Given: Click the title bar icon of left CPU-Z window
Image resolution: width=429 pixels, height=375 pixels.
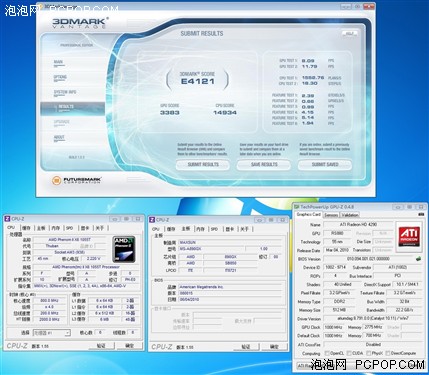Looking at the screenshot, I should point(7,219).
